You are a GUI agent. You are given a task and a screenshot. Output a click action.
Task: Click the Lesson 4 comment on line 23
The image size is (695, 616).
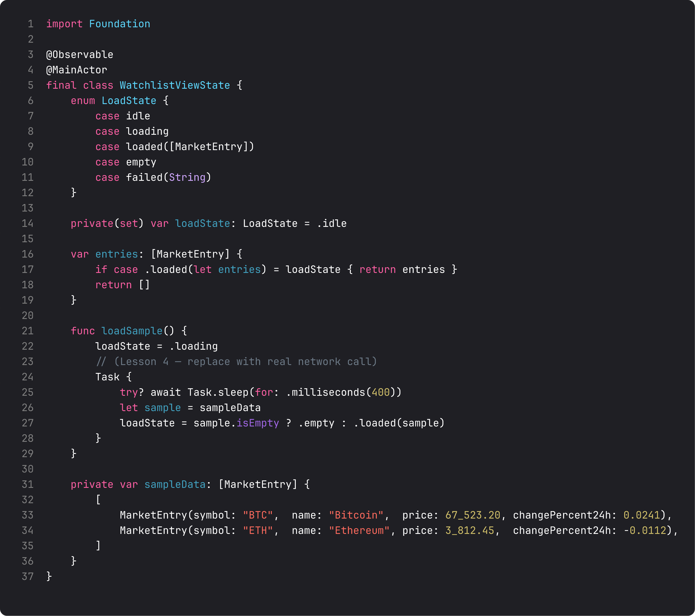point(236,362)
